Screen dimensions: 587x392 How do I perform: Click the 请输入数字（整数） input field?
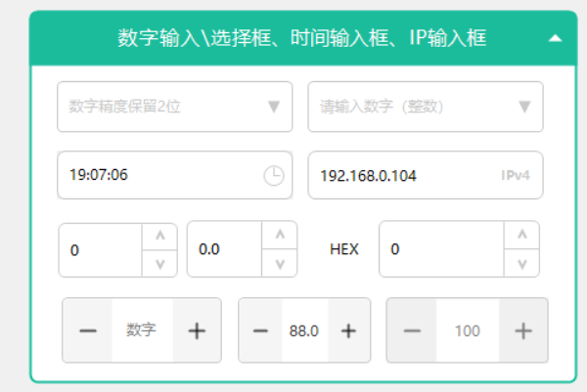coord(426,107)
